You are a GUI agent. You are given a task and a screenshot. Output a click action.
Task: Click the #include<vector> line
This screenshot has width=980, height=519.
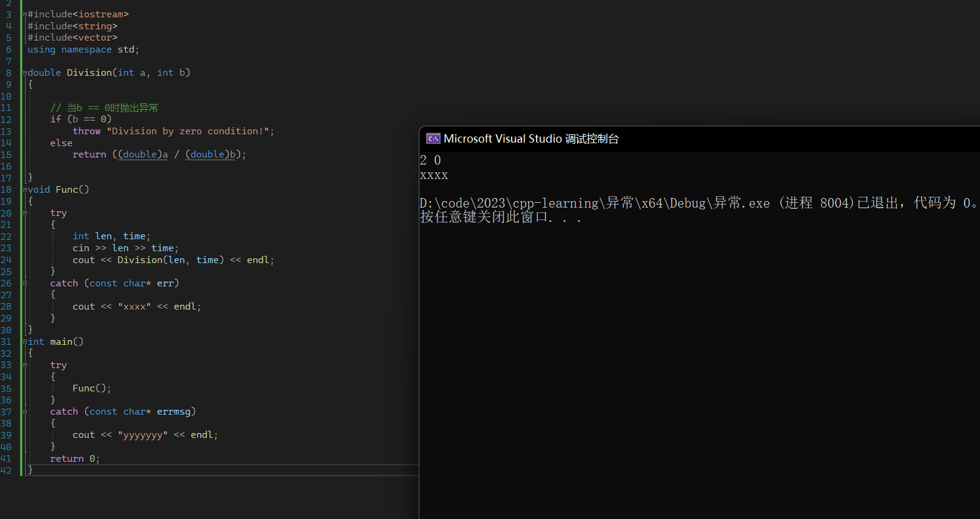pos(73,37)
